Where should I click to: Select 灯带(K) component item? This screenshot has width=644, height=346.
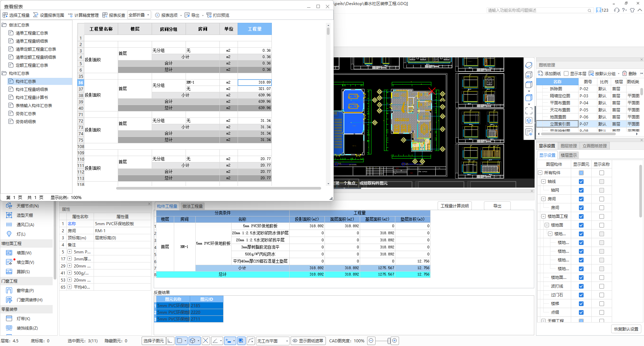point(23,318)
